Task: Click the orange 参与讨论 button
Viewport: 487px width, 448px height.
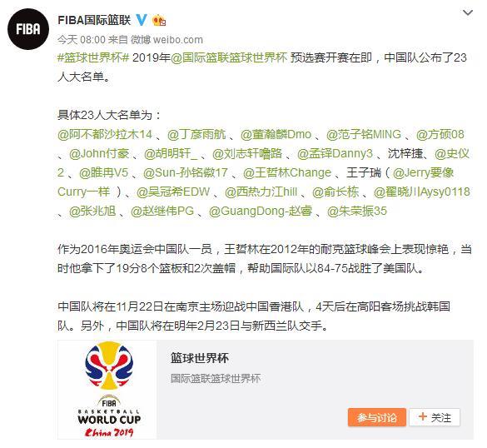Action: (377, 417)
